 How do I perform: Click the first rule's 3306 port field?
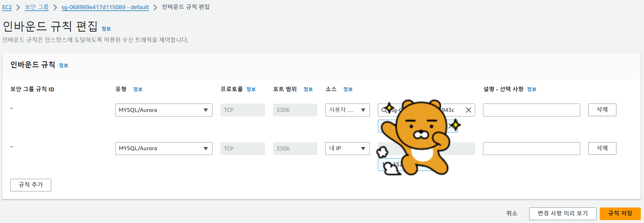pyautogui.click(x=295, y=110)
